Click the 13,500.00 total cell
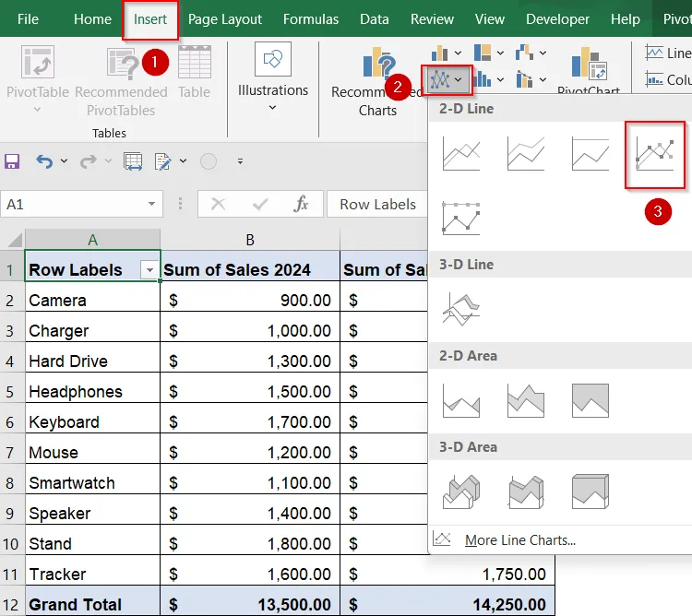Screen dimensions: 692x616 250,605
